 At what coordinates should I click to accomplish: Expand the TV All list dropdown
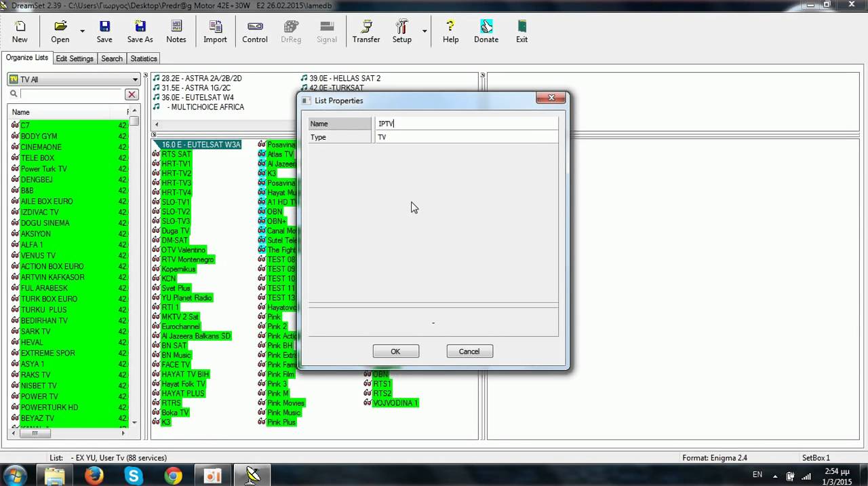tap(135, 79)
